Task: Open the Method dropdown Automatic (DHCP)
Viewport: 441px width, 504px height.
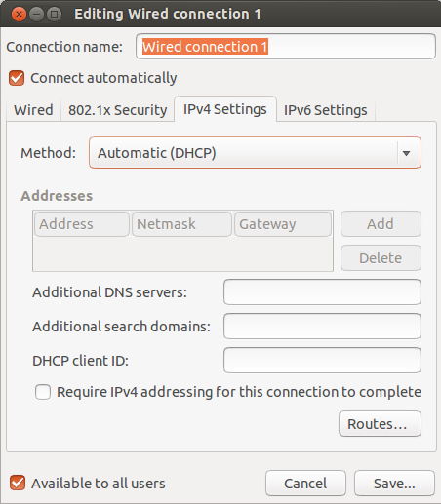Action: (x=255, y=153)
